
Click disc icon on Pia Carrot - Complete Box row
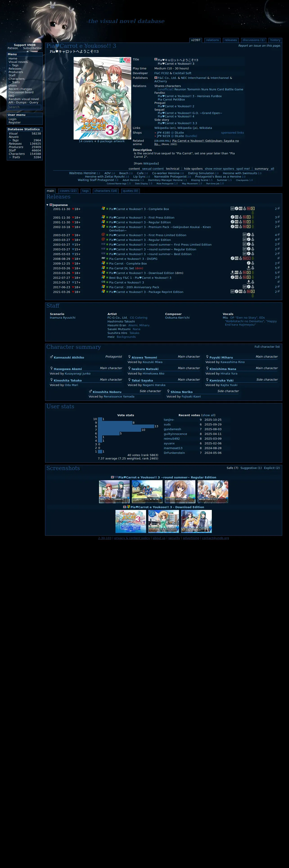(249, 263)
